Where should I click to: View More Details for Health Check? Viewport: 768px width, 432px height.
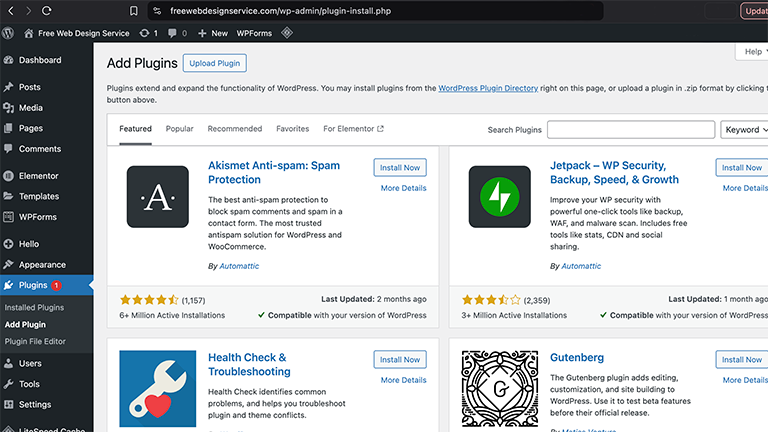404,380
